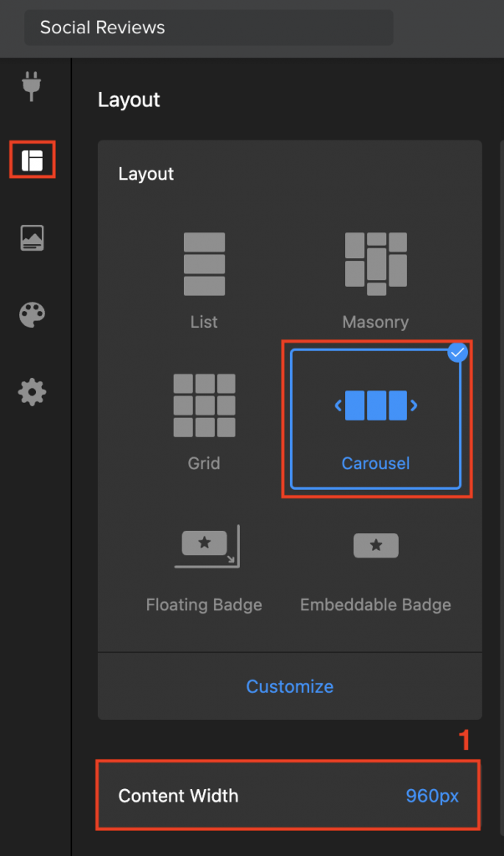The image size is (504, 856).
Task: Click the Floating Badge label text
Action: coord(204,605)
